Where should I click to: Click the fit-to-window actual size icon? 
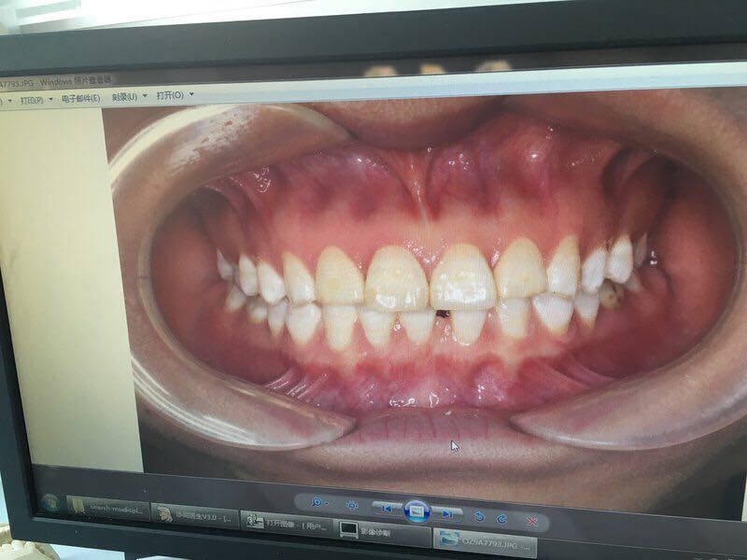352,506
